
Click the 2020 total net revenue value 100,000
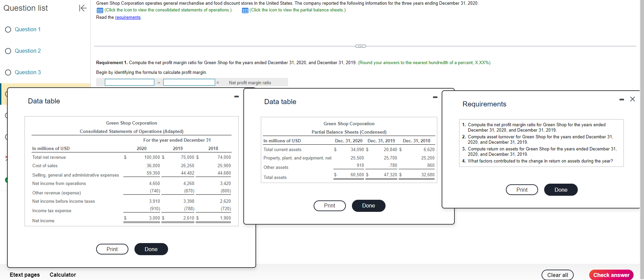(152, 157)
